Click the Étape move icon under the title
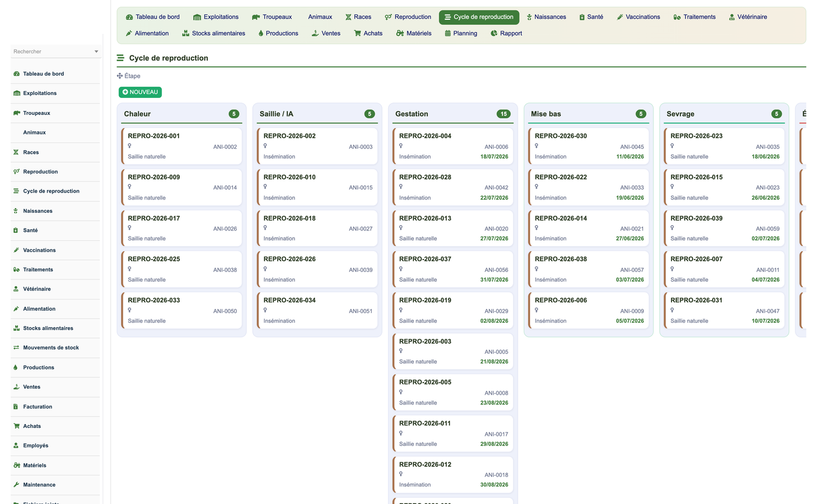The width and height of the screenshot is (814, 504). pyautogui.click(x=119, y=76)
